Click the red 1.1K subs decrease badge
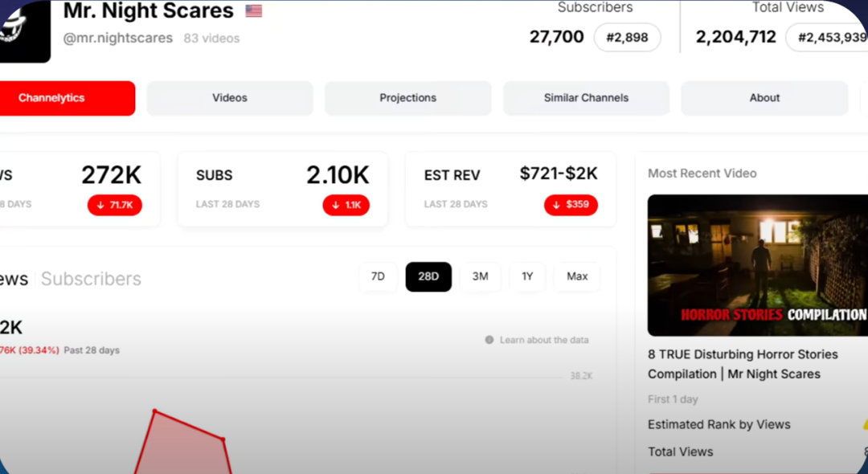Screen dimensions: 868x474 point(346,205)
